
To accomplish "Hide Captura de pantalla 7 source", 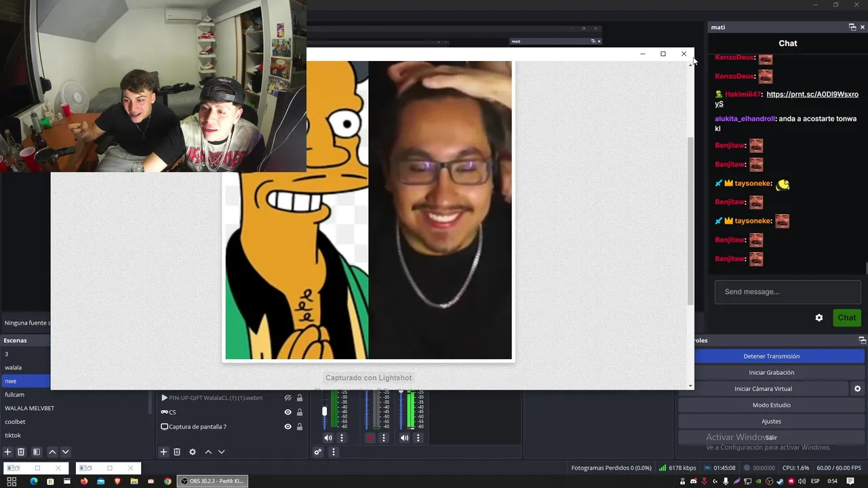I will point(288,427).
